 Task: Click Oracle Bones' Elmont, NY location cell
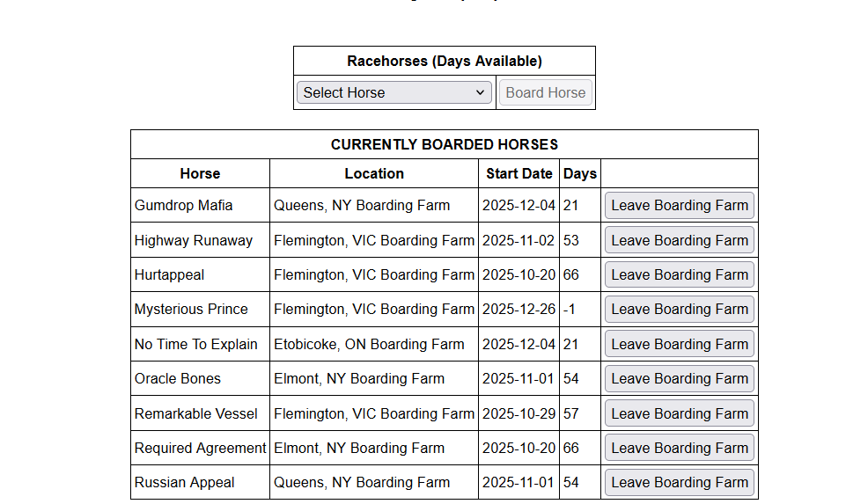(x=359, y=378)
